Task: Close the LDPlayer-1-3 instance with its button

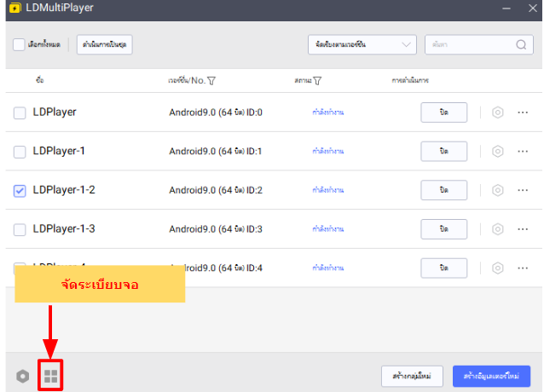Action: click(444, 229)
